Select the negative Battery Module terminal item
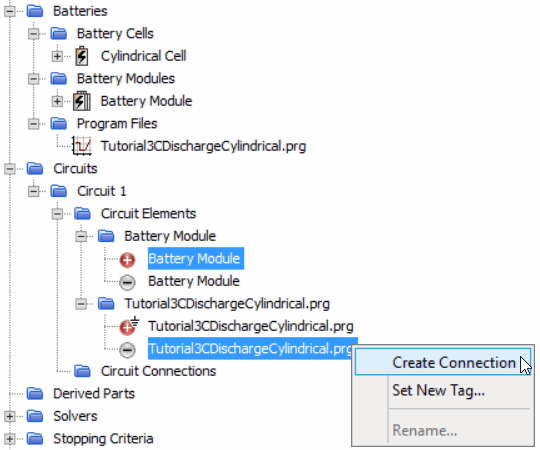Viewport: 540px width, 450px height. 194,281
